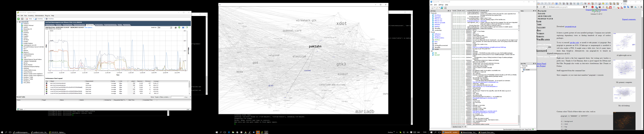Viewport: 644px width, 134px height.
Task: Pop out vSphere chart in new window
Action: [x=187, y=27]
